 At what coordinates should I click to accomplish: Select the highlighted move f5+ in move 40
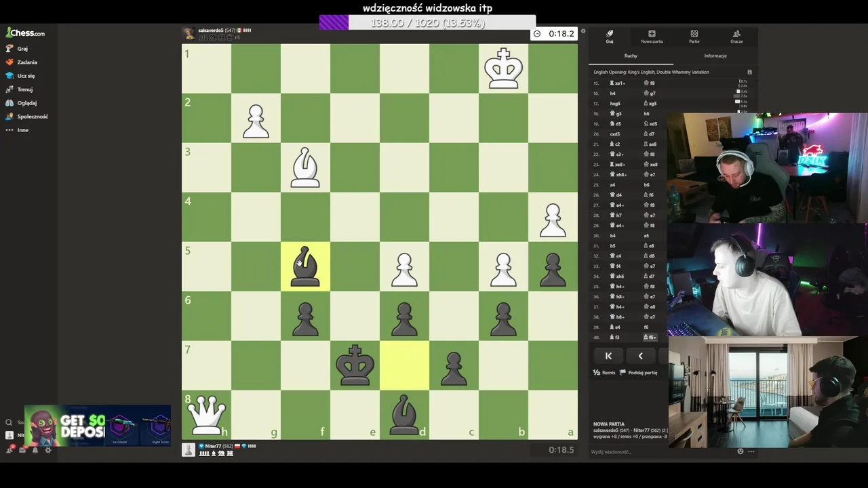click(650, 338)
